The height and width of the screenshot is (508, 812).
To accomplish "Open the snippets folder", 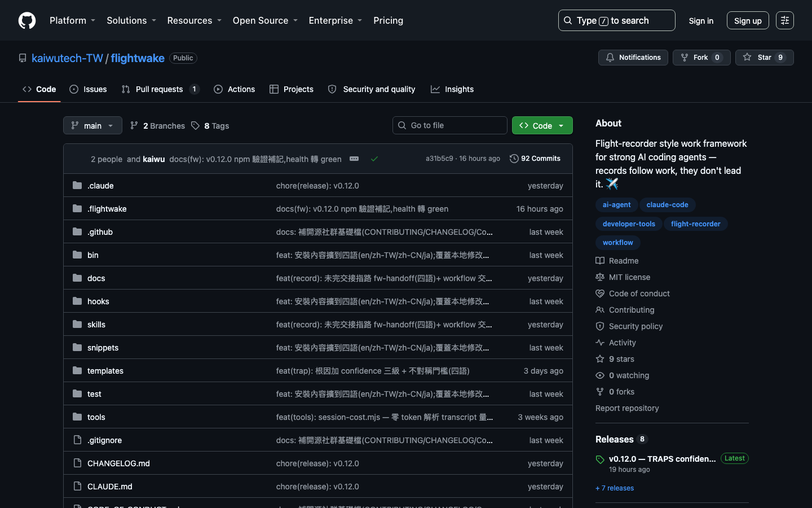I will point(103,348).
